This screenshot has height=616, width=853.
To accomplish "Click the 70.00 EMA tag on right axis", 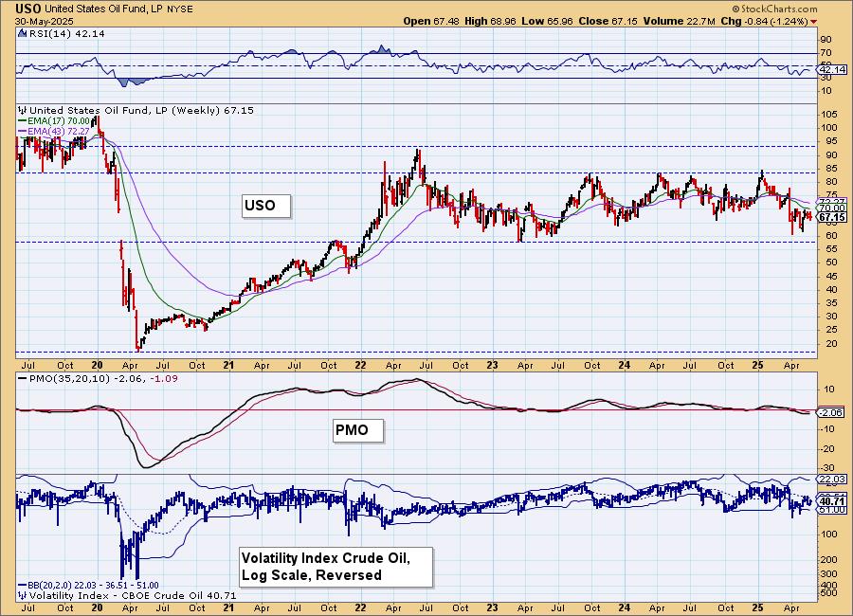I will [x=832, y=208].
